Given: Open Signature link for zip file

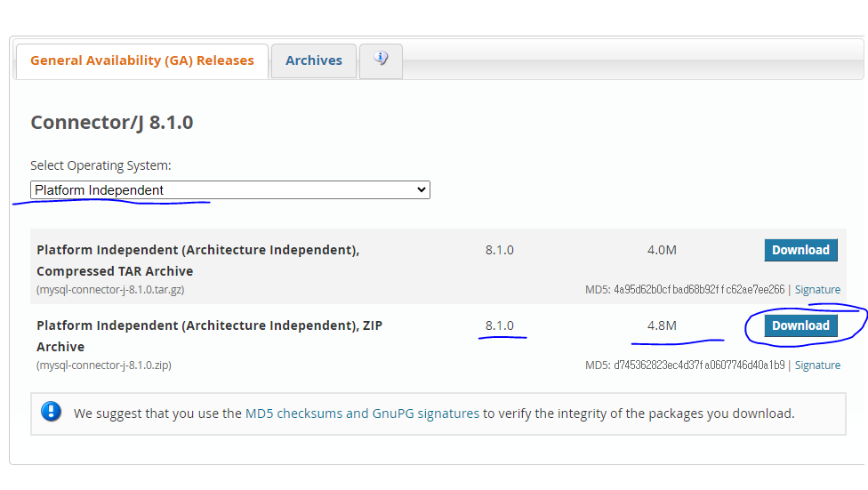Looking at the screenshot, I should tap(817, 365).
